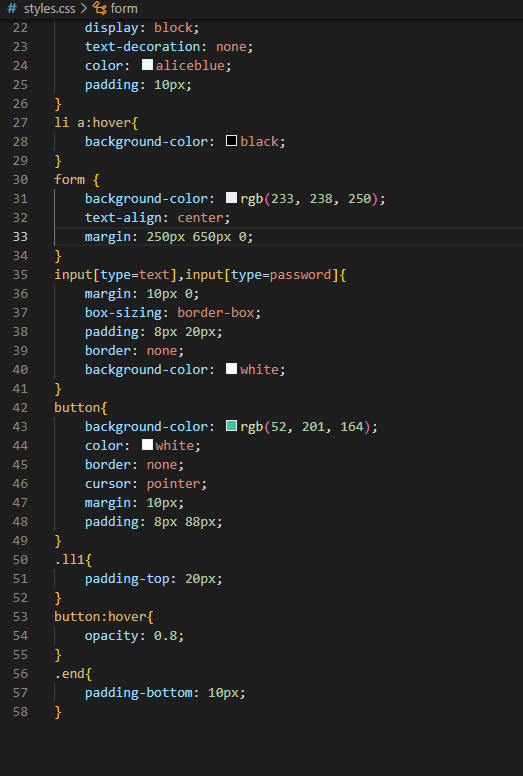This screenshot has height=776, width=523.
Task: Click 'input[type=password]' selector
Action: coord(262,275)
